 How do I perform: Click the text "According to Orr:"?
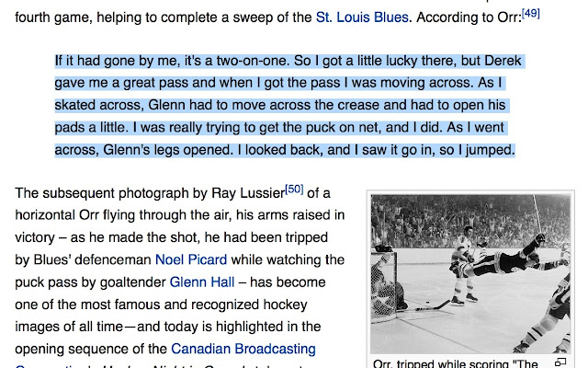pos(469,17)
